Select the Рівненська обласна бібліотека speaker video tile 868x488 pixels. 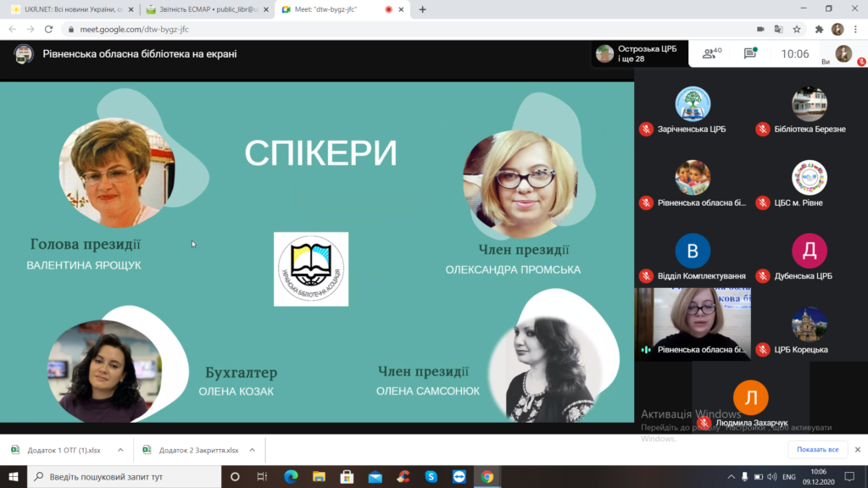coord(693,324)
